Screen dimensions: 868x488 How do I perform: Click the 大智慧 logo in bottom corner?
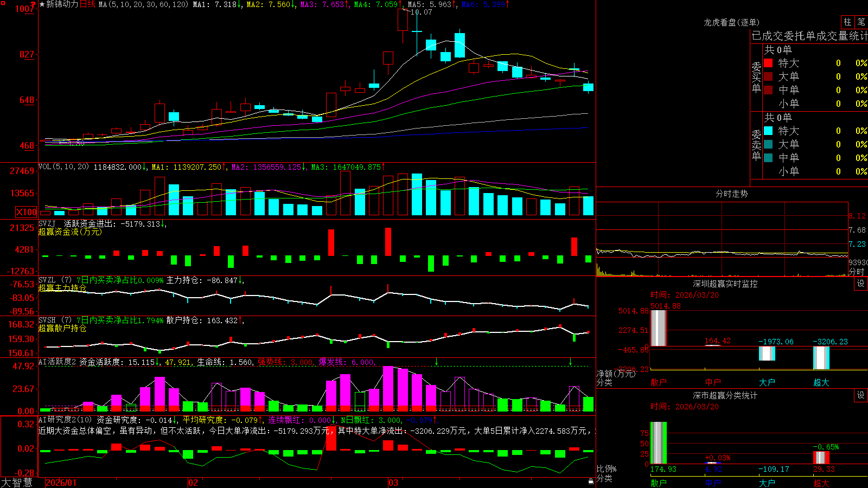coord(17,483)
